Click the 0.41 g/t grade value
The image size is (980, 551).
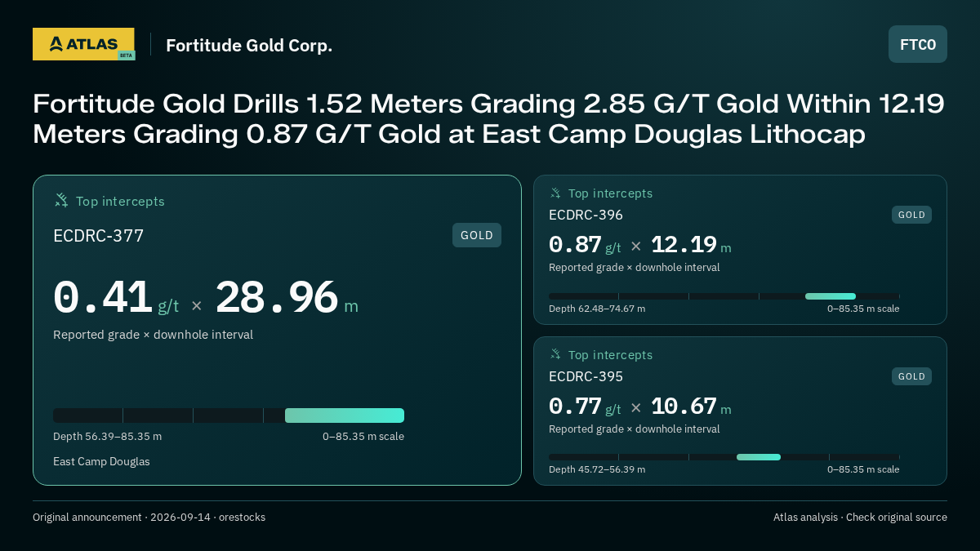click(x=116, y=297)
